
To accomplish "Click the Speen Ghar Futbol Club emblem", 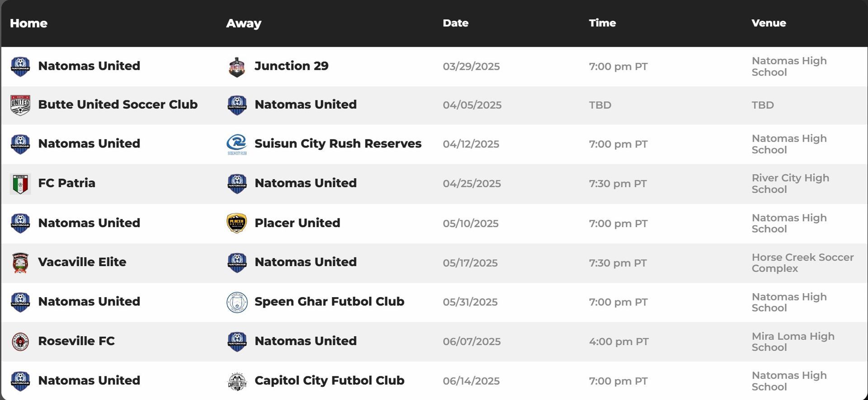I will point(237,302).
